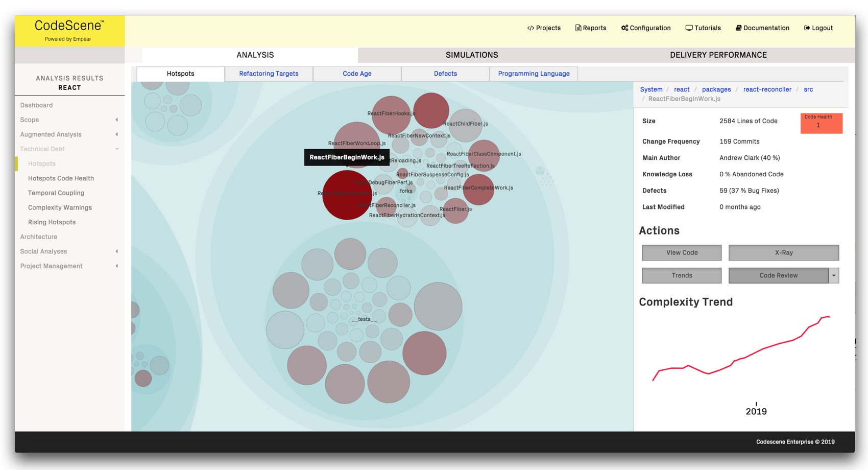The image size is (868, 470).
Task: Open Complexity Warnings in sidebar
Action: click(x=60, y=208)
